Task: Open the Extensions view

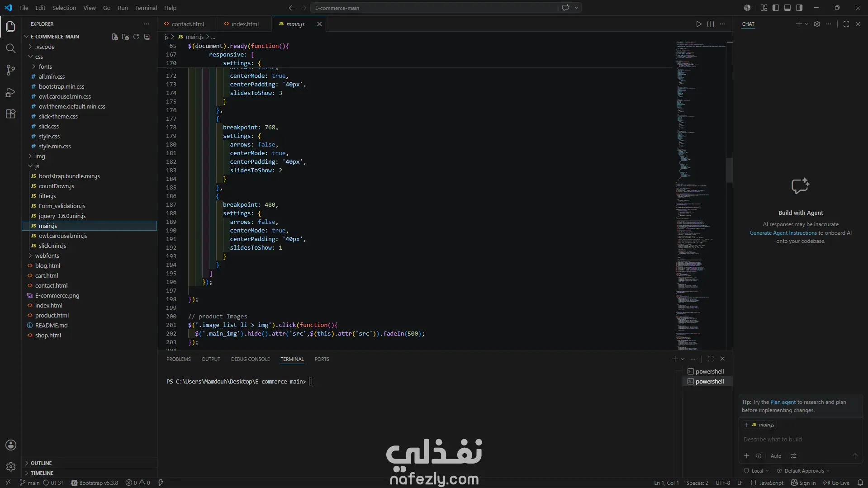Action: pyautogui.click(x=11, y=114)
